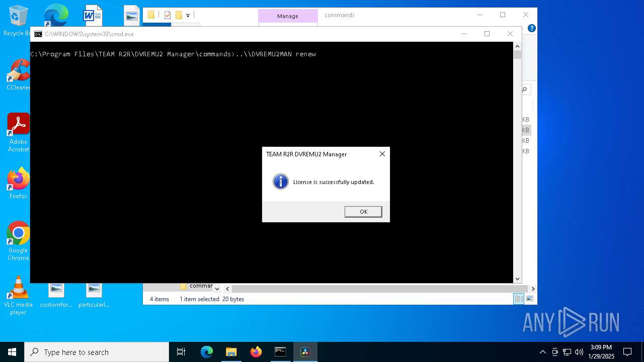Viewport: 644px width, 362px height.
Task: Open volume control in system tray
Action: coord(579,352)
